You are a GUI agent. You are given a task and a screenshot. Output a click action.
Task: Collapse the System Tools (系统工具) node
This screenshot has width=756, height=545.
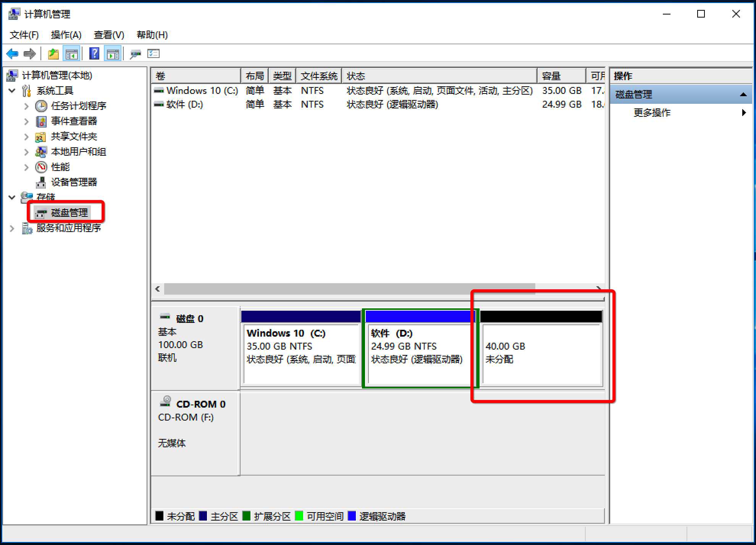[x=12, y=91]
